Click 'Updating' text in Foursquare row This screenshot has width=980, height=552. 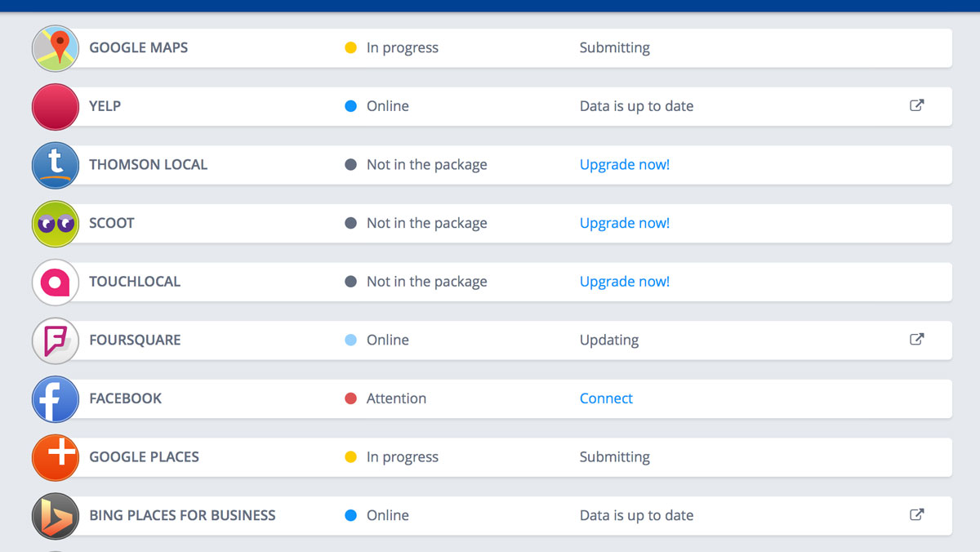pyautogui.click(x=609, y=340)
